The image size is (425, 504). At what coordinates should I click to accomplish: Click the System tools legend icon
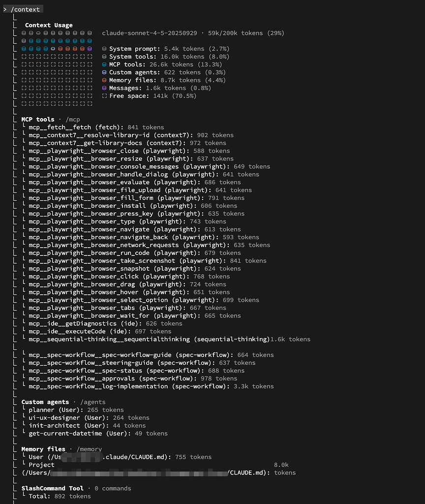pyautogui.click(x=104, y=57)
